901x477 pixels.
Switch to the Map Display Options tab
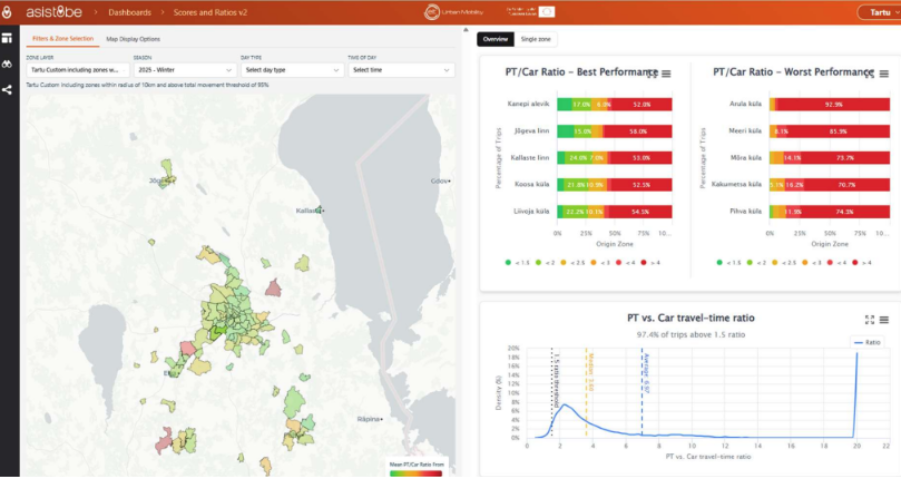tap(133, 39)
